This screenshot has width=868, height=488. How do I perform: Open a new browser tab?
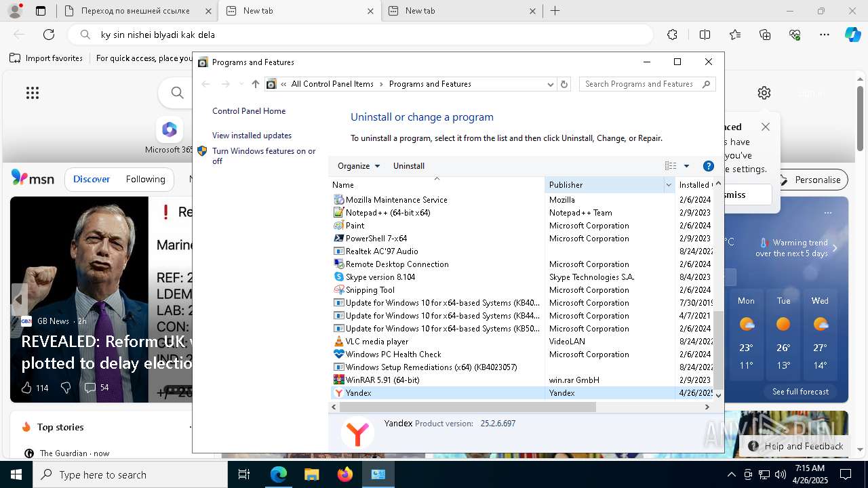pos(555,11)
